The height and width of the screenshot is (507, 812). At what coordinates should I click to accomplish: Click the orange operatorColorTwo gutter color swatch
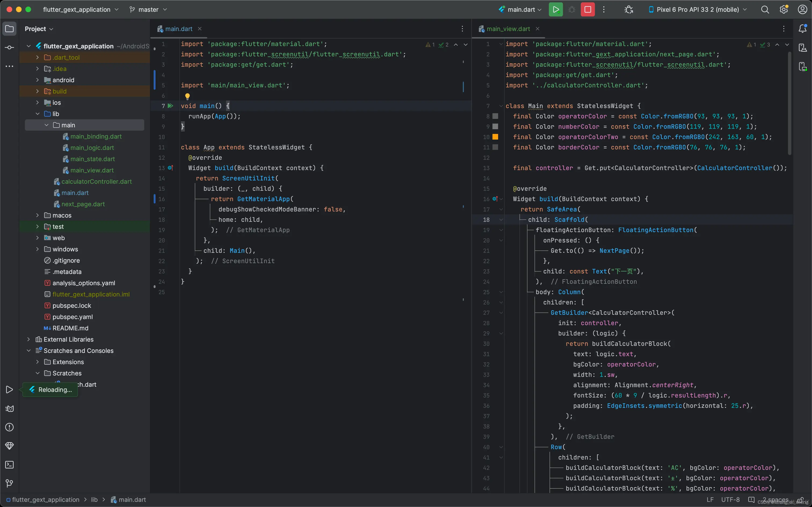coord(495,137)
